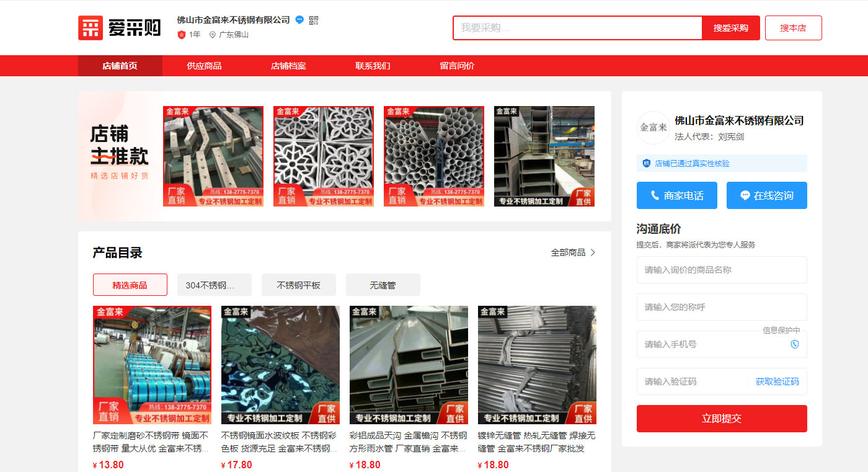
Task: Click the 金富来 round company avatar
Action: coord(653,127)
